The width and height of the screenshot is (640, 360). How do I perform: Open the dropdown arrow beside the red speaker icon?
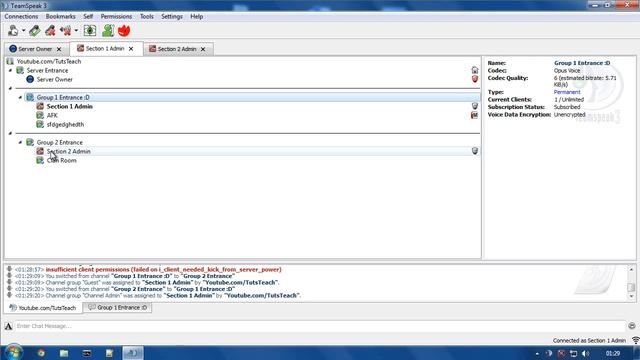coord(76,31)
